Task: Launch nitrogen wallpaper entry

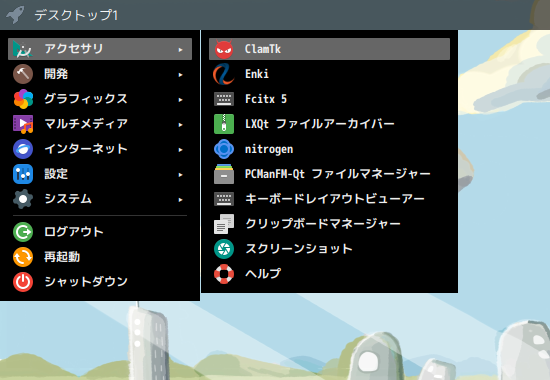Action: pos(329,149)
